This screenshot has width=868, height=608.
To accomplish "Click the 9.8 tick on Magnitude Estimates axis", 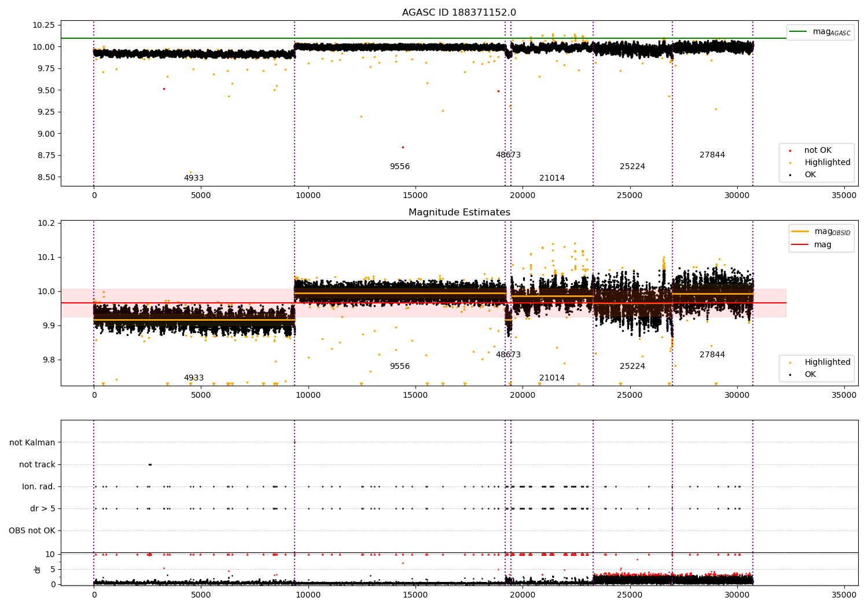I will [x=48, y=360].
